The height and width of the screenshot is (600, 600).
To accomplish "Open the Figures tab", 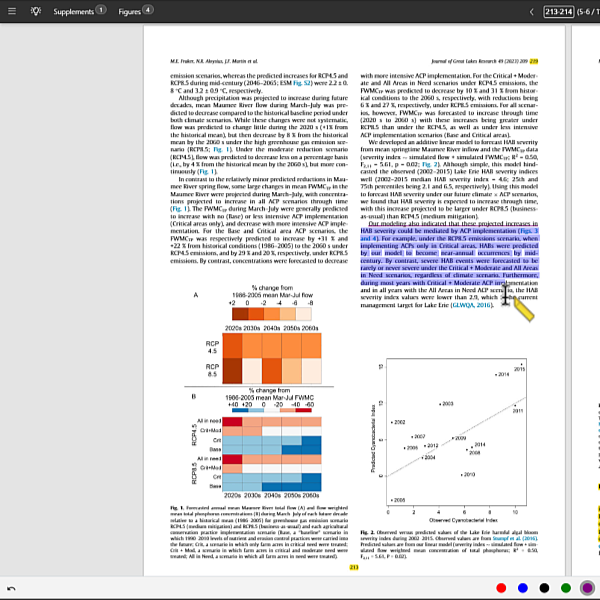I will [x=129, y=11].
